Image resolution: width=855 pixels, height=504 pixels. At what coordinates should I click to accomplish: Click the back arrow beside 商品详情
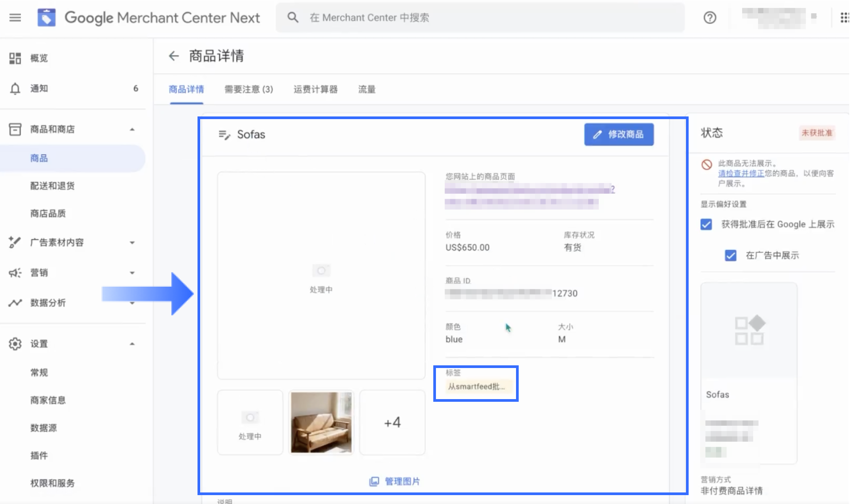point(173,56)
